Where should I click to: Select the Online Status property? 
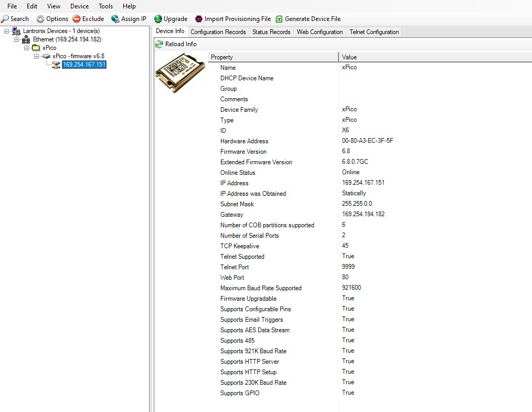pos(238,172)
